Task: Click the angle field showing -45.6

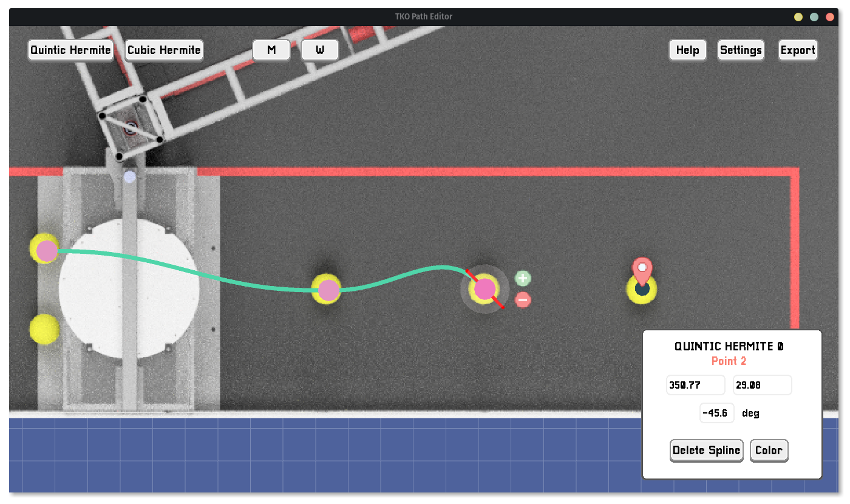Action: (717, 413)
